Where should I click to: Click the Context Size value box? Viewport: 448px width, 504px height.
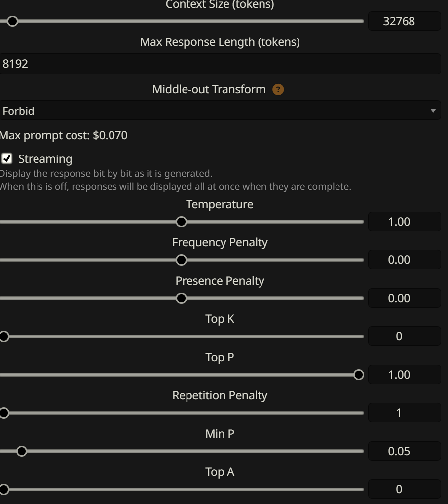click(404, 21)
